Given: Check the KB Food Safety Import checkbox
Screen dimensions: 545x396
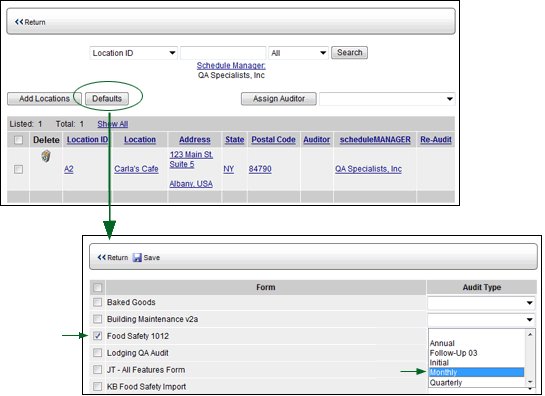Looking at the screenshot, I should (x=98, y=386).
